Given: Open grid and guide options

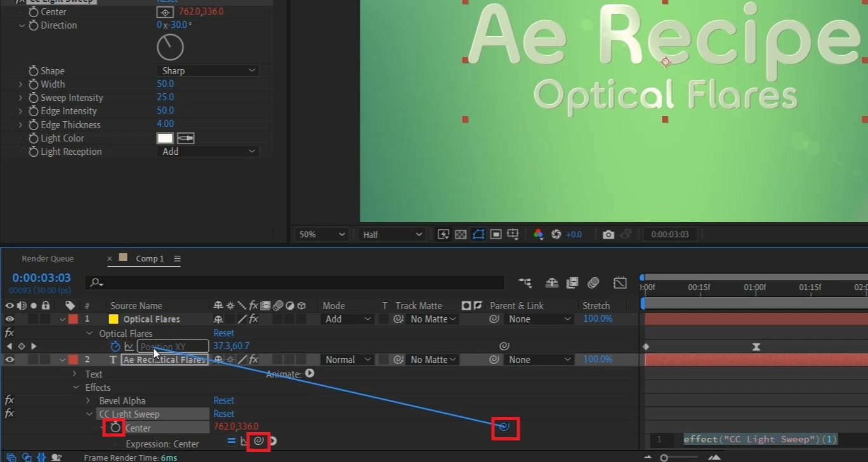Looking at the screenshot, I should (x=513, y=234).
